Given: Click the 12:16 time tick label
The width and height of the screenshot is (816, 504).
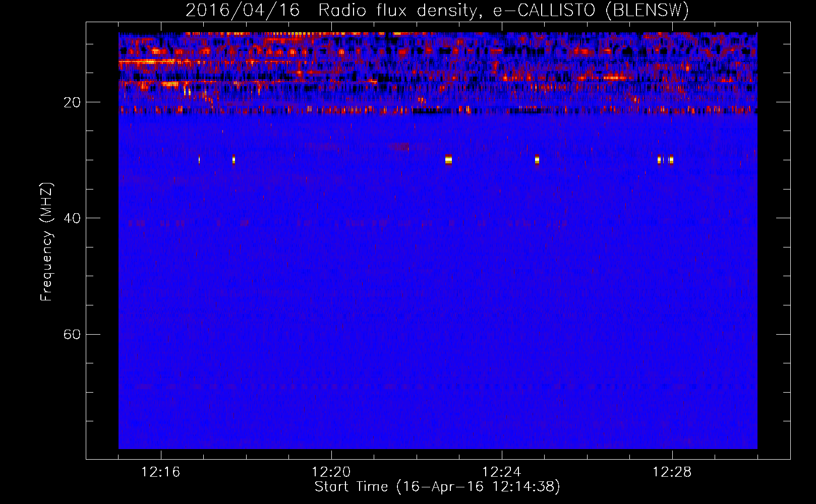Looking at the screenshot, I should [x=161, y=472].
